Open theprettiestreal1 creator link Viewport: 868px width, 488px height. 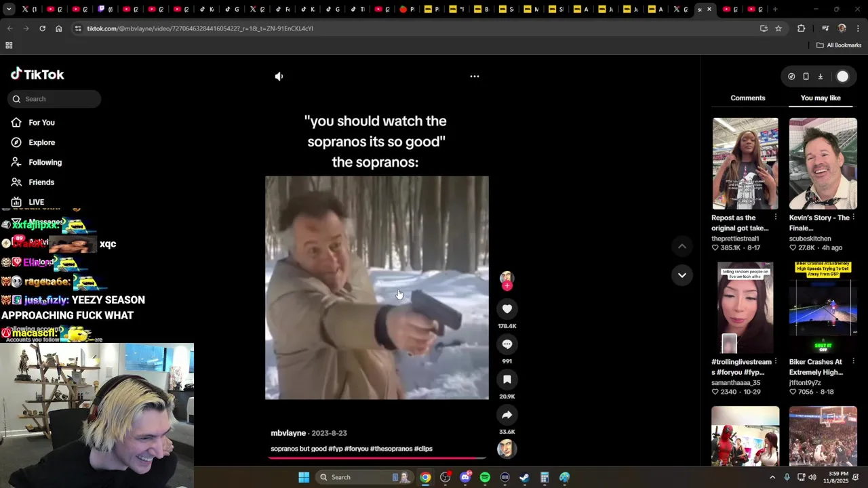735,239
